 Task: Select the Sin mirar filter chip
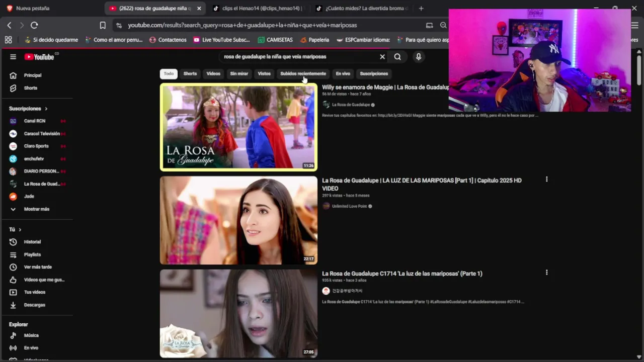(x=239, y=73)
